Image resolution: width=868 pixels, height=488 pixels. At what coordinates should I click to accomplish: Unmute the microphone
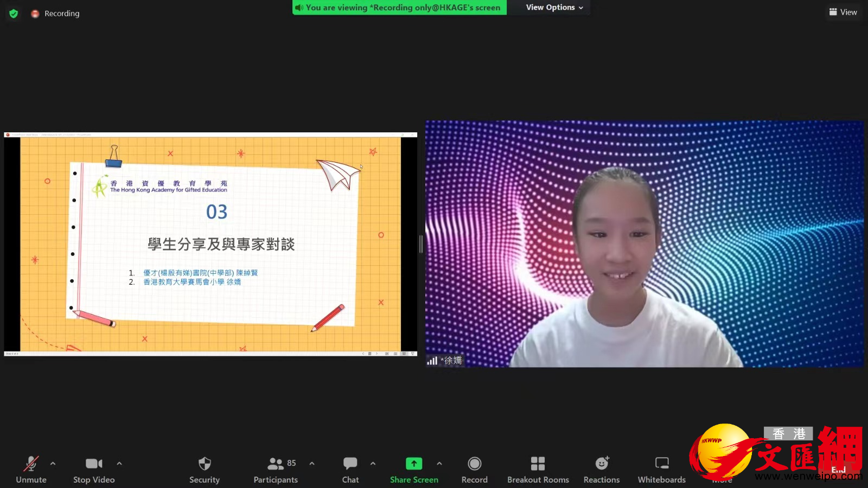point(31,470)
